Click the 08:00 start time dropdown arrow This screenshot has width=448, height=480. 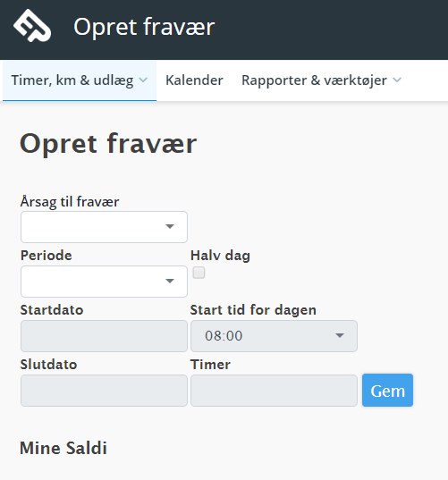click(340, 335)
